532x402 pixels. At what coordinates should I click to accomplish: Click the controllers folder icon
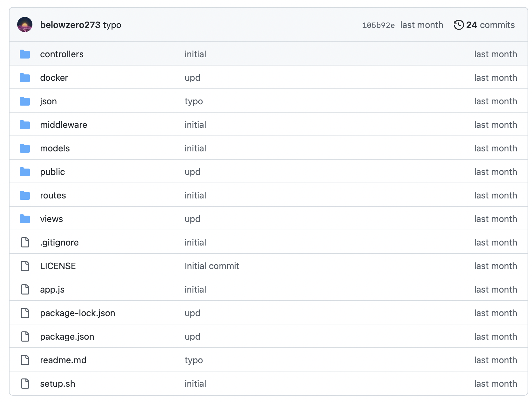tap(25, 54)
